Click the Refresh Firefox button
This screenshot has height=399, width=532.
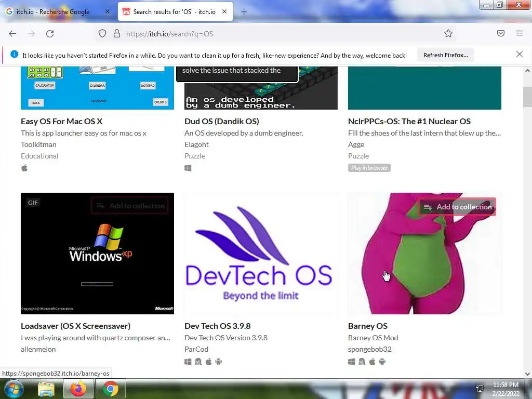tap(445, 55)
